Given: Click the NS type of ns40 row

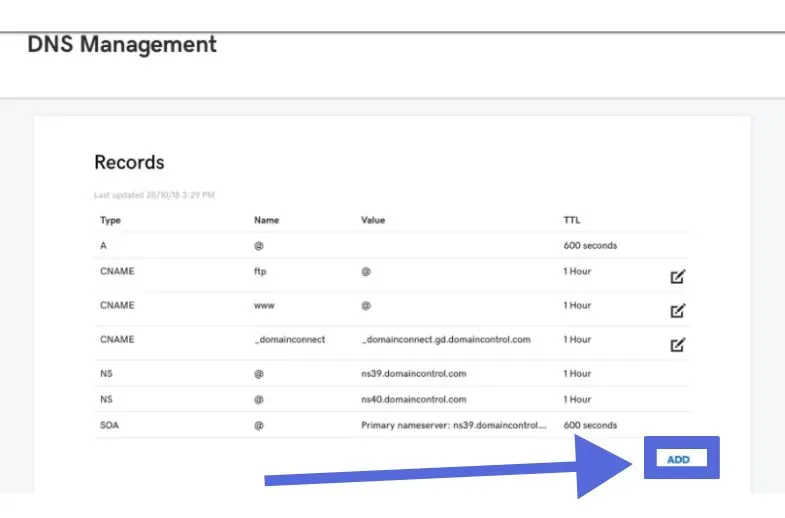Looking at the screenshot, I should pyautogui.click(x=106, y=399).
